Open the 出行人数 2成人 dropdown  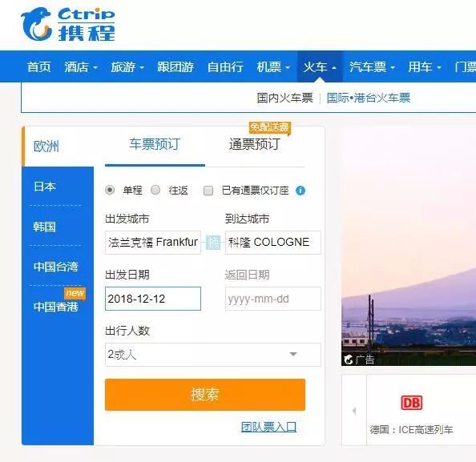point(213,355)
